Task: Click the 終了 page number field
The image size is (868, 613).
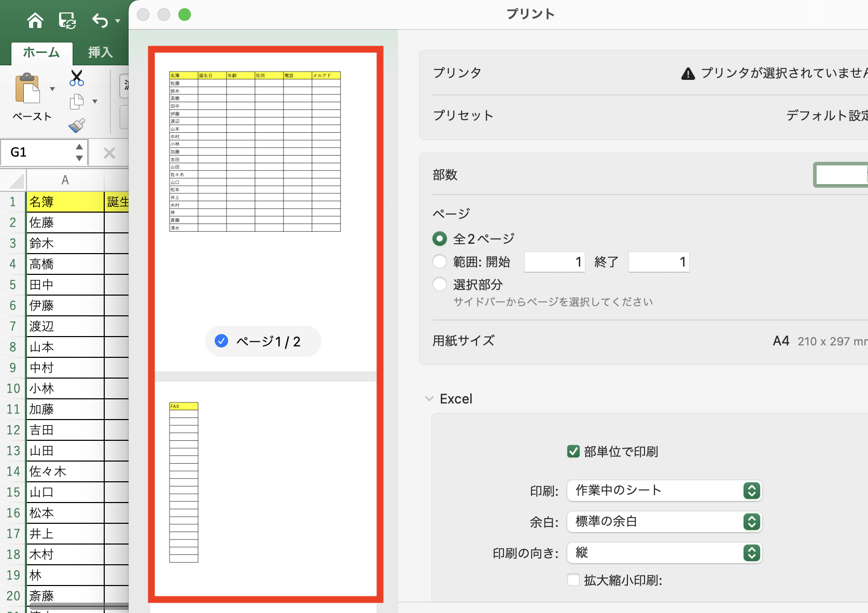Action: tap(658, 262)
